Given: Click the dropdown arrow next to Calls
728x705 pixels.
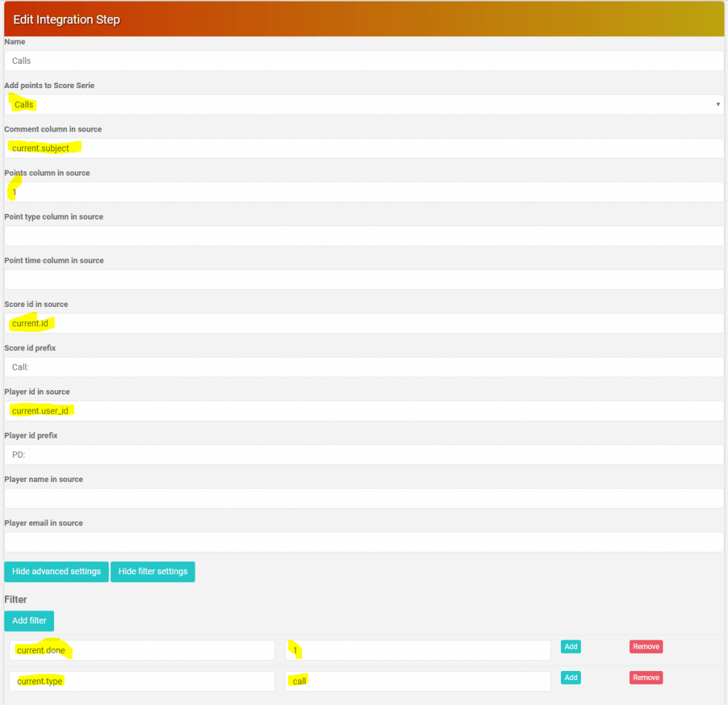Looking at the screenshot, I should (x=718, y=104).
